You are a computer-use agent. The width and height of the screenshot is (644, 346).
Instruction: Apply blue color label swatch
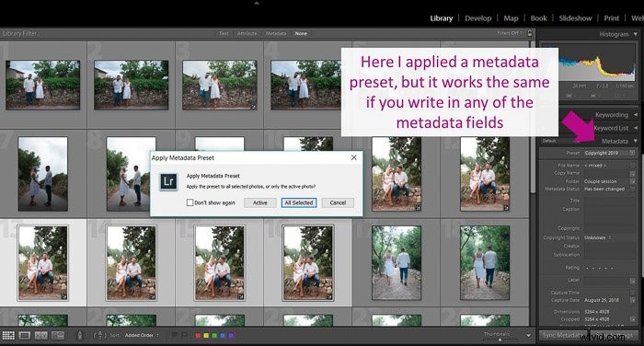(x=223, y=335)
